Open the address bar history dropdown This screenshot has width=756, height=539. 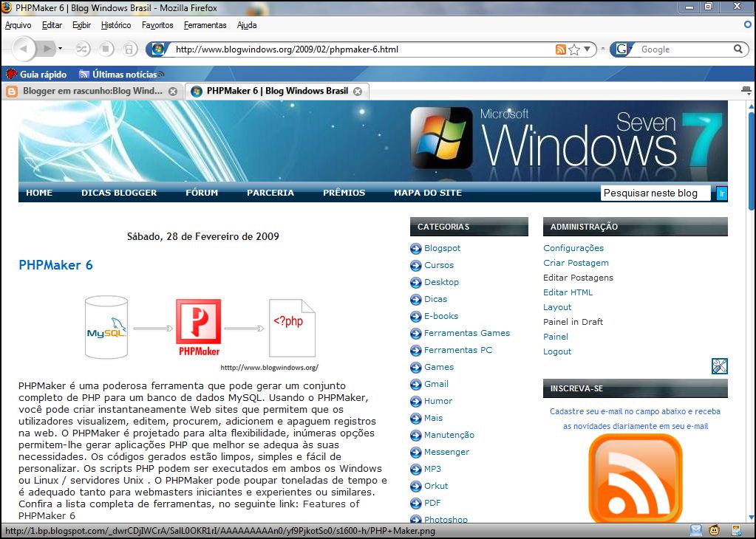point(588,49)
